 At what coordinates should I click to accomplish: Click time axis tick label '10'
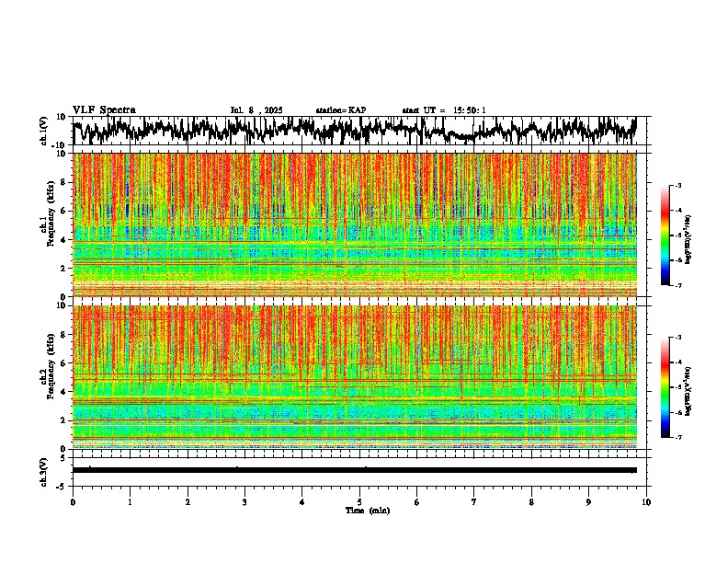pyautogui.click(x=646, y=502)
